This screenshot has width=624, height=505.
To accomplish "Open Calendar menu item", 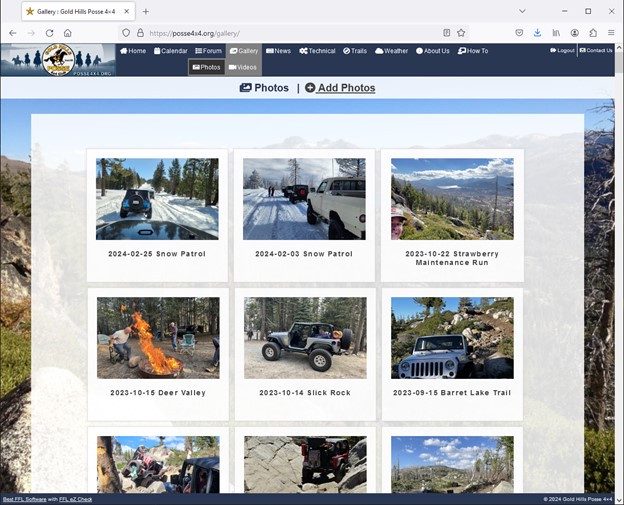I will coord(171,51).
